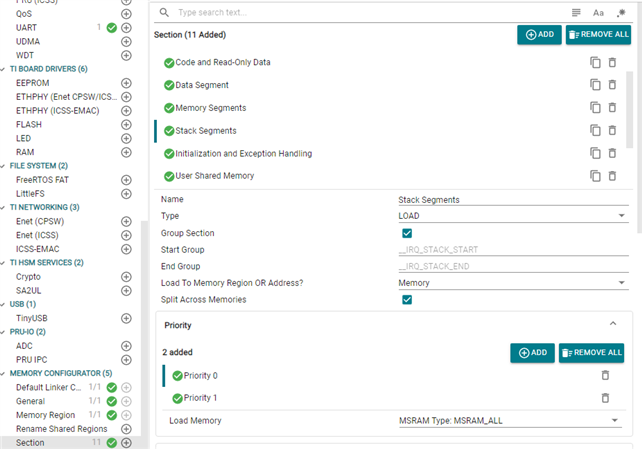The image size is (642, 449).
Task: Toggle Split Across Memories checkbox
Action: pos(407,300)
